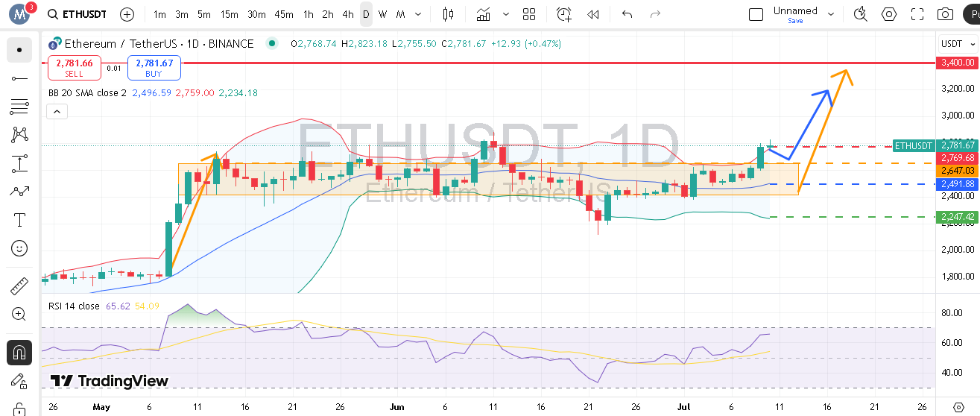980x416 pixels.
Task: Expand the timeframe dropdown arrow
Action: [420, 14]
